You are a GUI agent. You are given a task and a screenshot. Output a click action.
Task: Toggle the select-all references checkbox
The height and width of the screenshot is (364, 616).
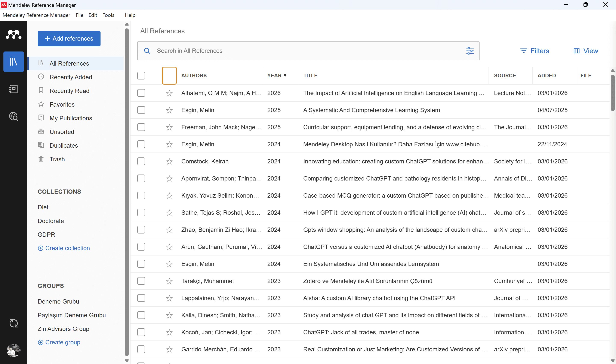[x=141, y=76]
